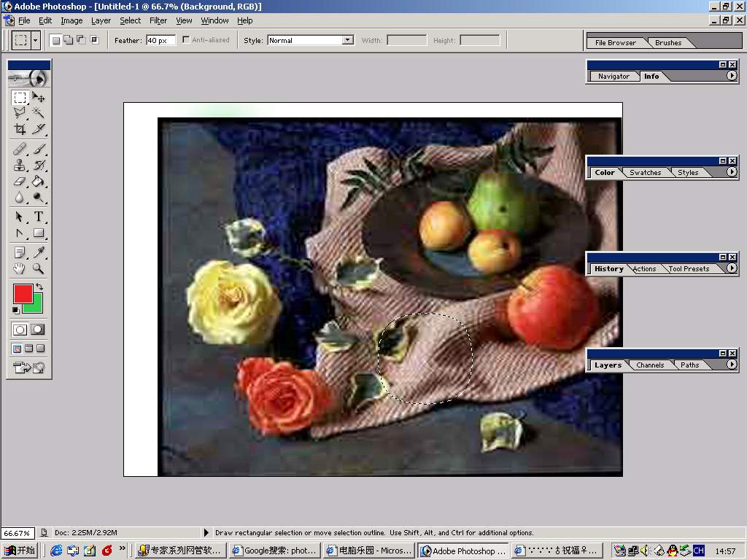The image size is (747, 560).
Task: Switch to Standard Screen Mode
Action: tap(18, 349)
